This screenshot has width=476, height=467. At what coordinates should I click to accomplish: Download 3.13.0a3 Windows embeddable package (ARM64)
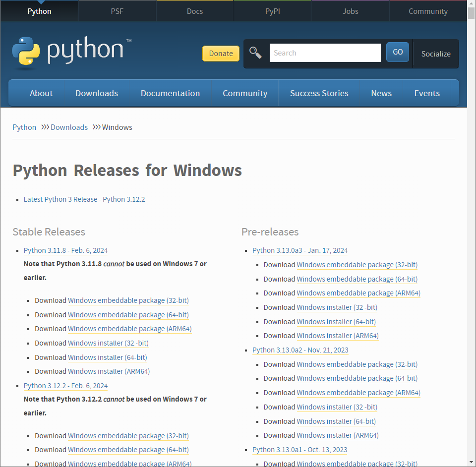click(358, 293)
